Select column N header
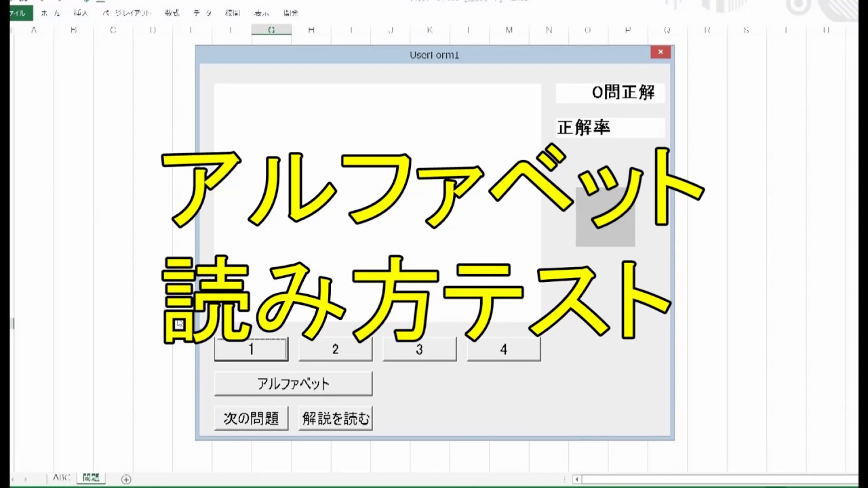The image size is (868, 488). click(x=549, y=30)
